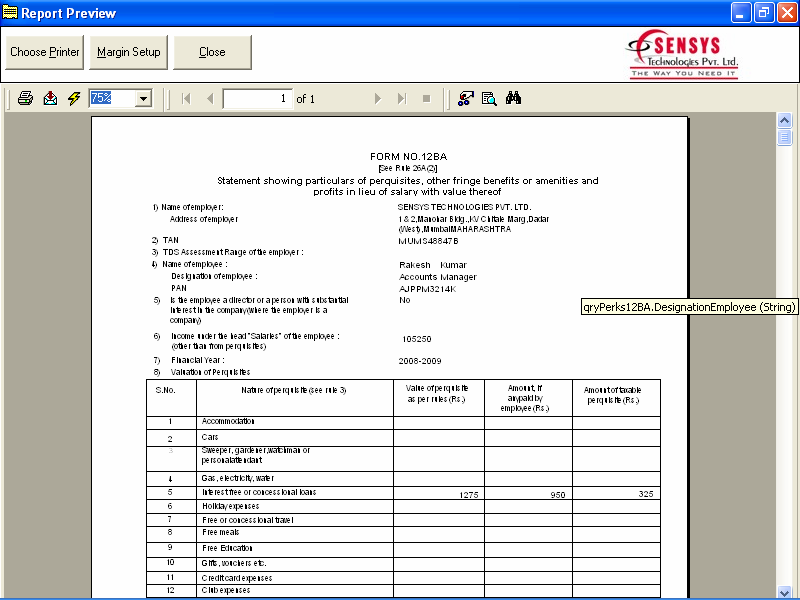Minimize the Report Preview window
The image size is (800, 600).
(741, 13)
